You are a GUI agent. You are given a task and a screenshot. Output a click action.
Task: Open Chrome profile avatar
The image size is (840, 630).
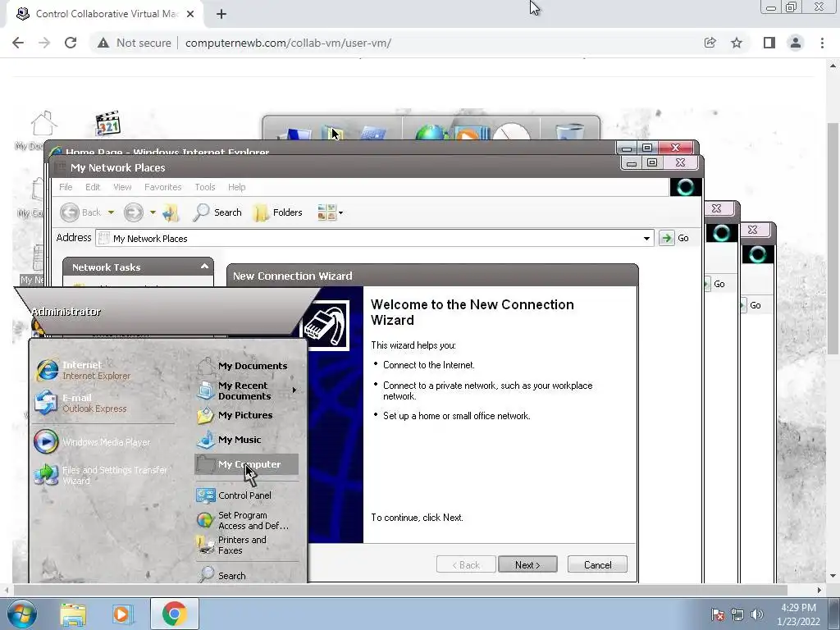click(x=796, y=43)
